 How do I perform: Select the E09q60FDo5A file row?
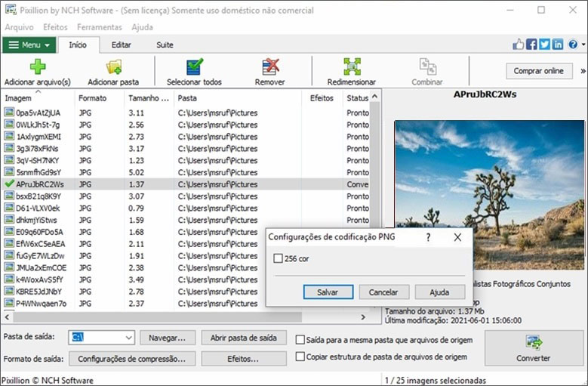[x=133, y=231]
